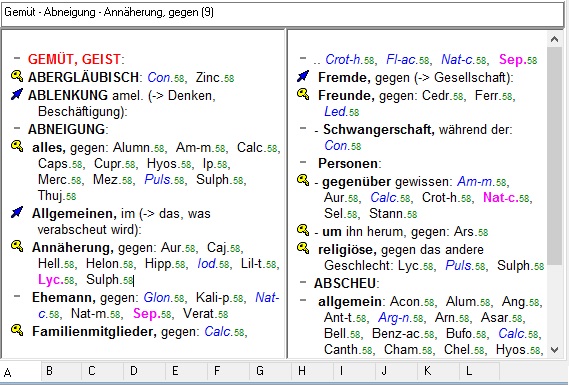Click remedy Bufo. under allgemein
Viewport: 569px width, 385px height.
click(460, 333)
